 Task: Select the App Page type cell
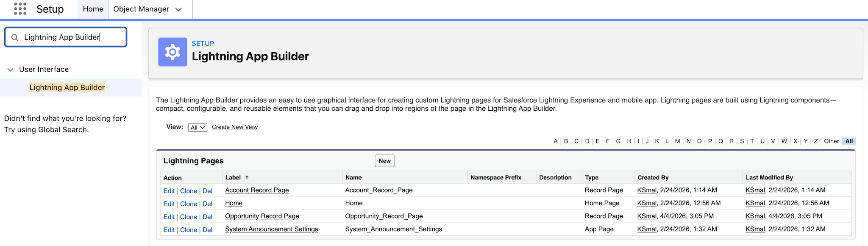(599, 229)
